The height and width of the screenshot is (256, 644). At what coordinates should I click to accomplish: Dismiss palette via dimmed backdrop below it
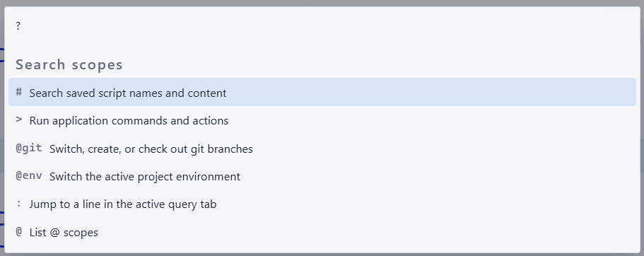pos(322,255)
